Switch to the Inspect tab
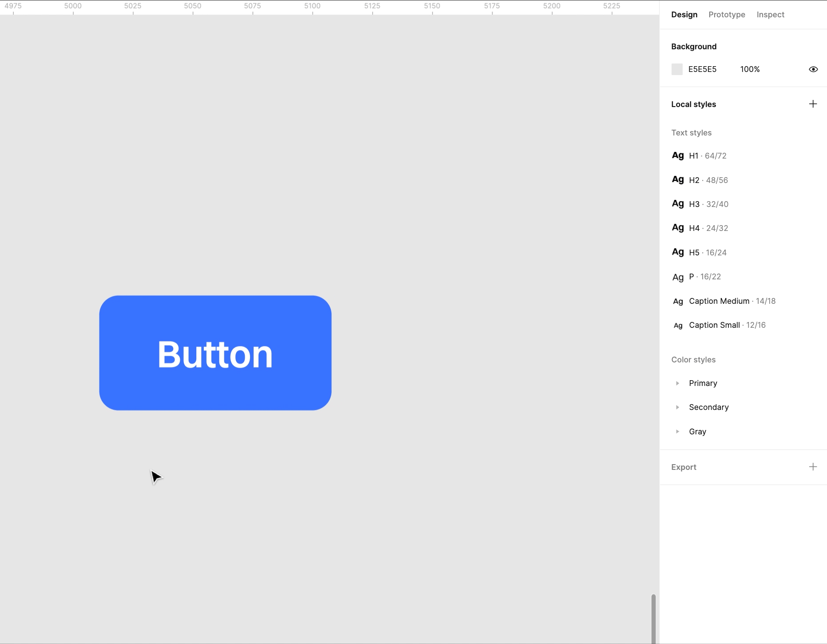The width and height of the screenshot is (827, 644). tap(770, 15)
